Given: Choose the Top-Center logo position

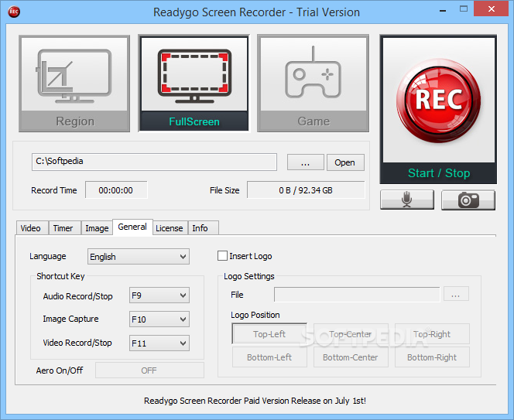Looking at the screenshot, I should [x=351, y=334].
